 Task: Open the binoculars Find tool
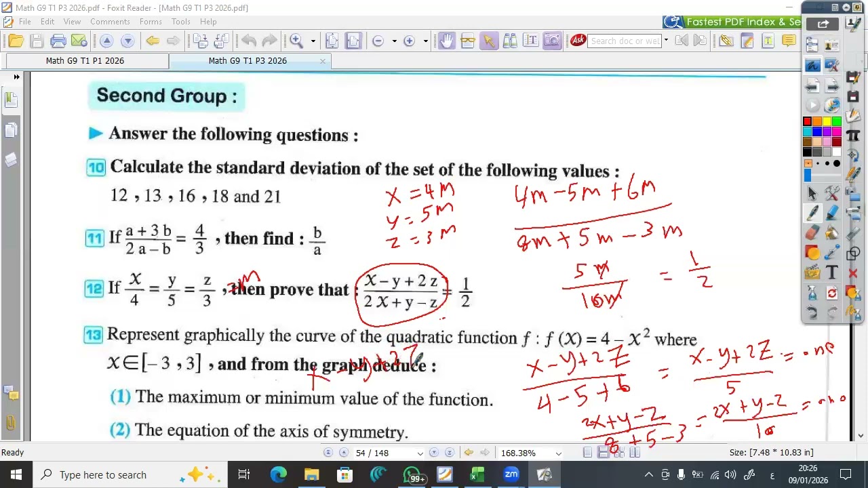point(510,41)
